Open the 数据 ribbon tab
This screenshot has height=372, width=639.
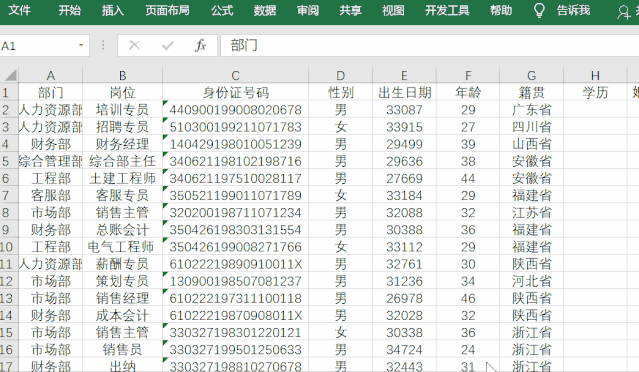point(265,10)
